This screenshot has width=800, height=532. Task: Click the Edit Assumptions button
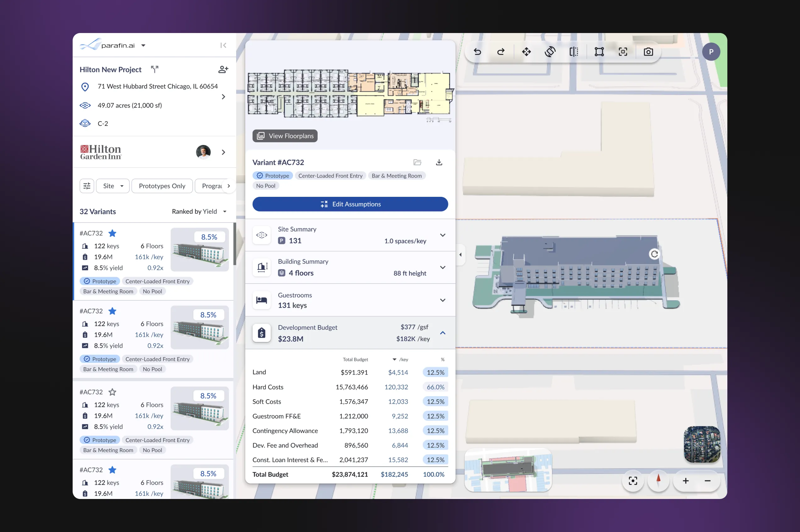point(350,204)
